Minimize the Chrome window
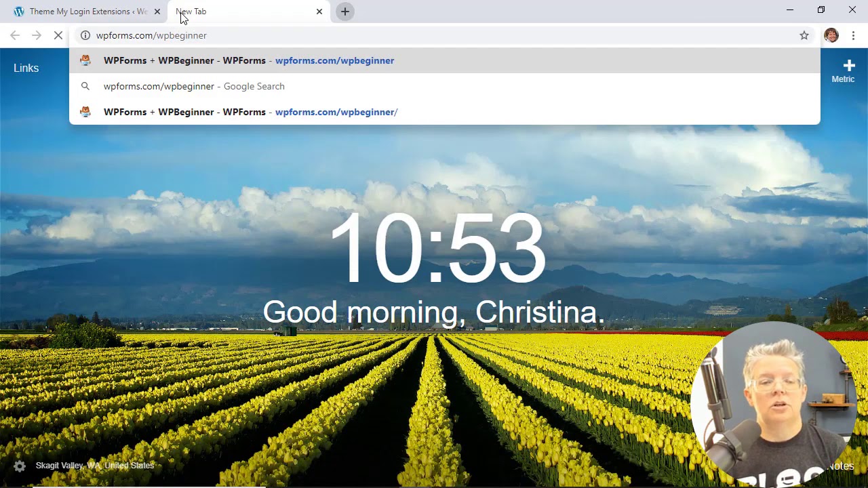The width and height of the screenshot is (868, 488). 789,9
